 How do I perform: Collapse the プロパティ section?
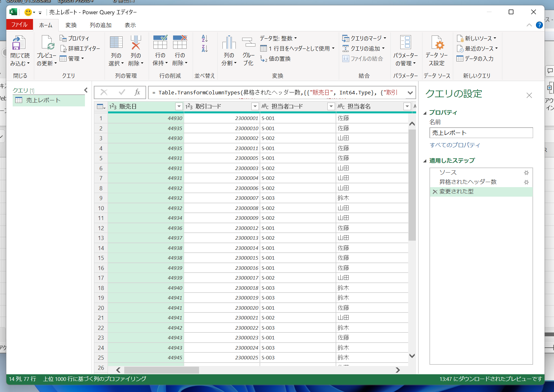pos(425,113)
